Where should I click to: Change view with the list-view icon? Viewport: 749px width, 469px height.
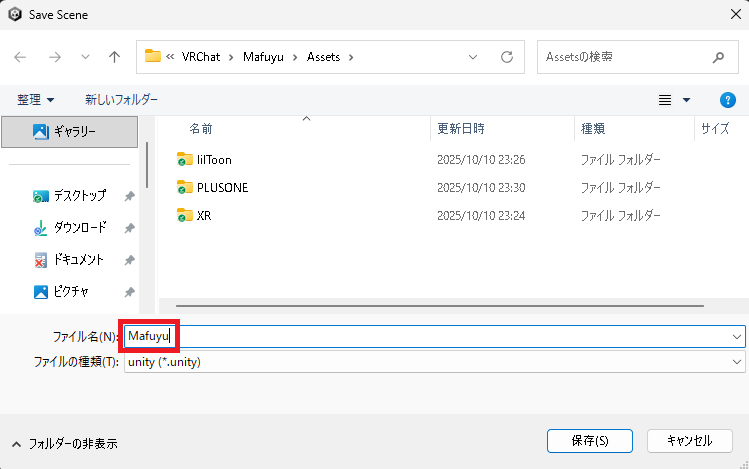[x=665, y=100]
